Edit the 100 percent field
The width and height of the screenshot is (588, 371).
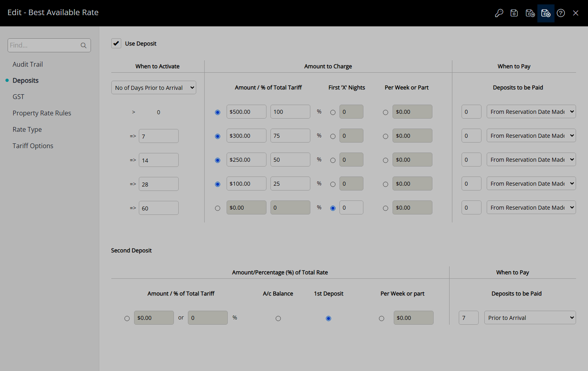(x=290, y=111)
